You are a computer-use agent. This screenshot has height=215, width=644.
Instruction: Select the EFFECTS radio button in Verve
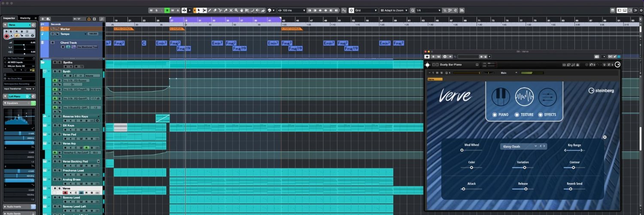(540, 115)
